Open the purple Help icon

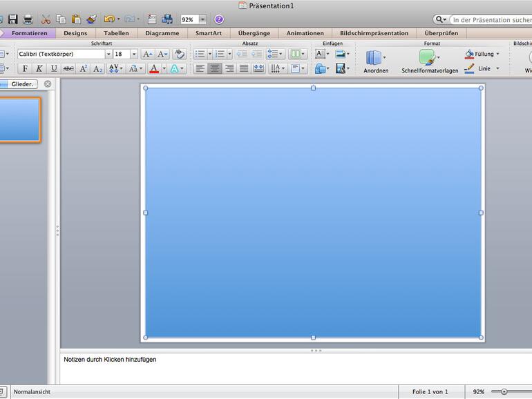click(219, 19)
